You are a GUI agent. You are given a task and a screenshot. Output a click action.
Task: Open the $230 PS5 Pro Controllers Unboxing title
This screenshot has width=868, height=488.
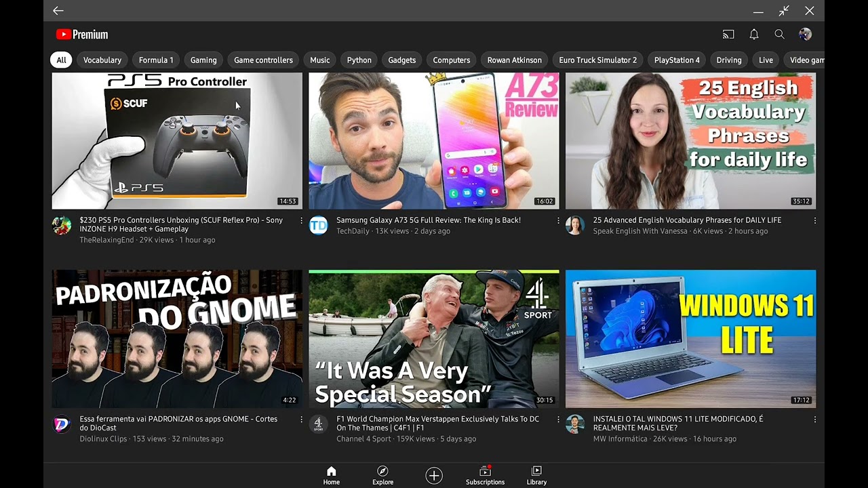pos(181,224)
